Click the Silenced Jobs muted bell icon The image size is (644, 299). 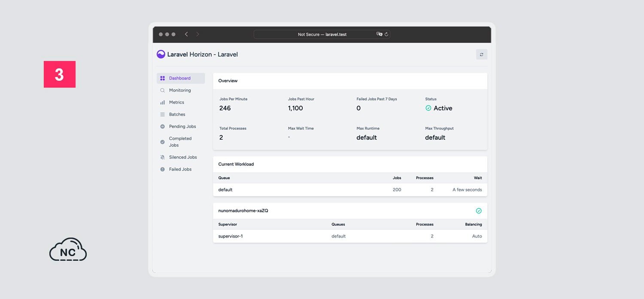(x=162, y=157)
